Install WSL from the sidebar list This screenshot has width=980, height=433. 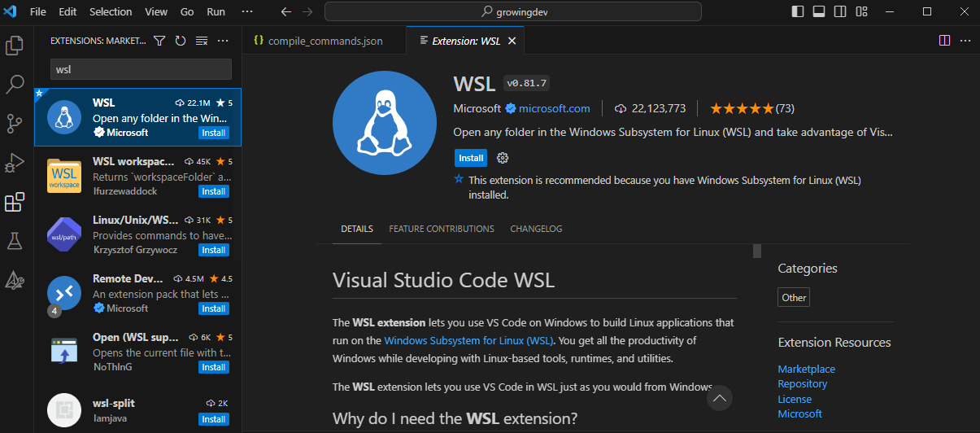point(214,133)
